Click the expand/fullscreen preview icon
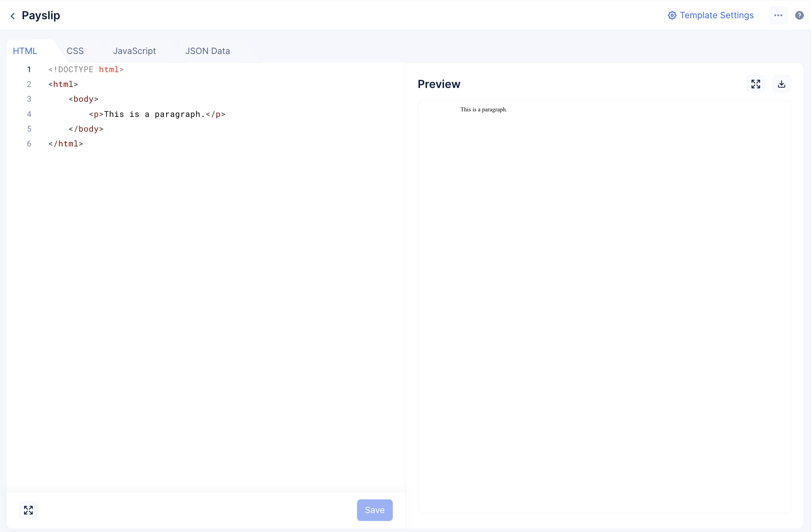Viewport: 811px width, 532px height. [x=756, y=84]
